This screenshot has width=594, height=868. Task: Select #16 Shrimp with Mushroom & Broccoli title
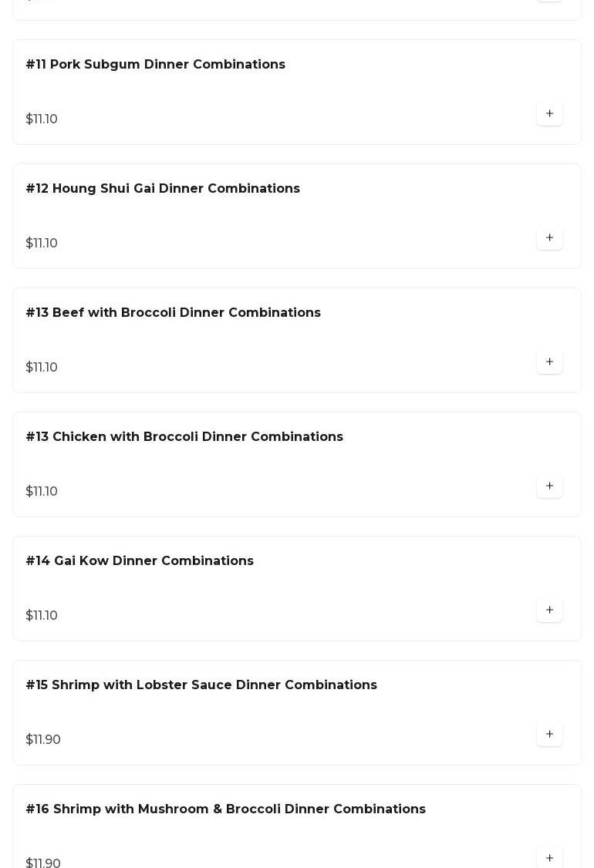tap(225, 809)
